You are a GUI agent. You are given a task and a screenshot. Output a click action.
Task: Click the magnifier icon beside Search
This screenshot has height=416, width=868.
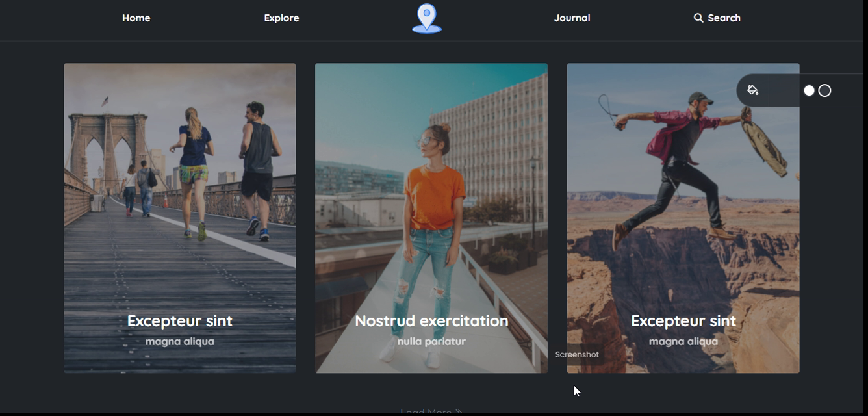click(x=698, y=18)
